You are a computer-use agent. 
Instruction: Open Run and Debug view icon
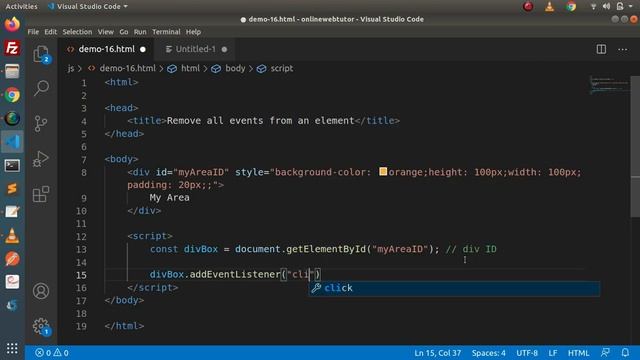pyautogui.click(x=41, y=159)
